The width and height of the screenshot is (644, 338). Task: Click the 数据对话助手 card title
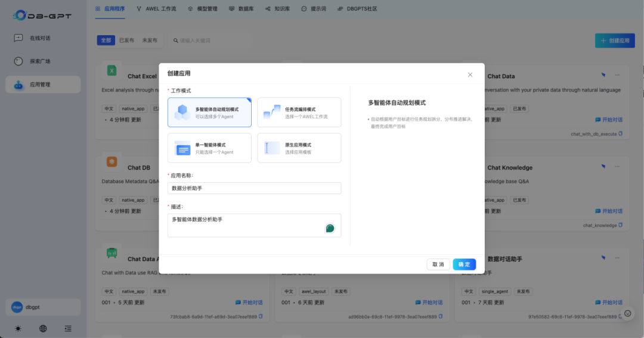[505, 259]
